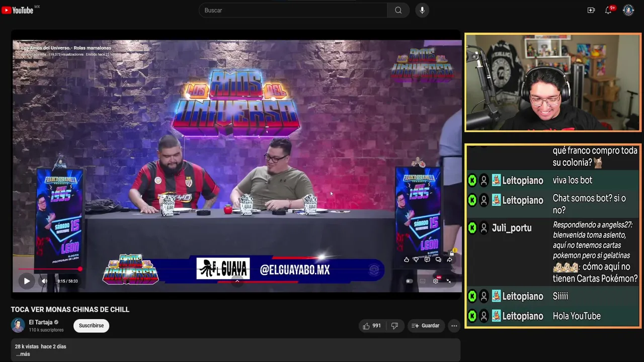Click the Buscar search field

point(293,10)
